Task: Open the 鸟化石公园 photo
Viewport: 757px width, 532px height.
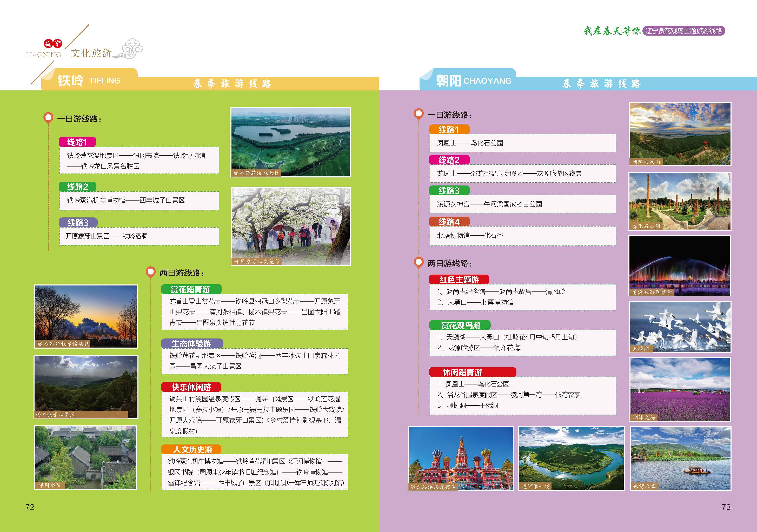Action: (x=680, y=201)
